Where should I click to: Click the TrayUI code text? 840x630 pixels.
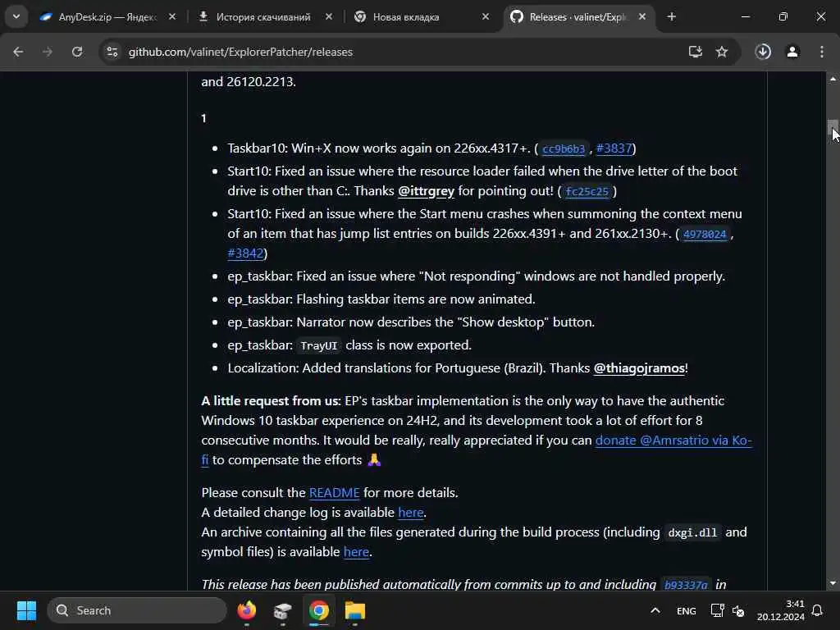[x=319, y=345]
